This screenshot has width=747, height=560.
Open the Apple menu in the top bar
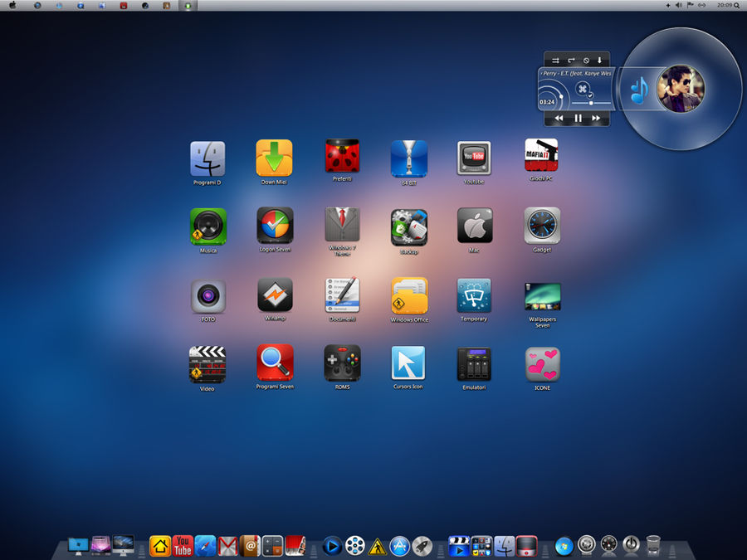[x=12, y=5]
